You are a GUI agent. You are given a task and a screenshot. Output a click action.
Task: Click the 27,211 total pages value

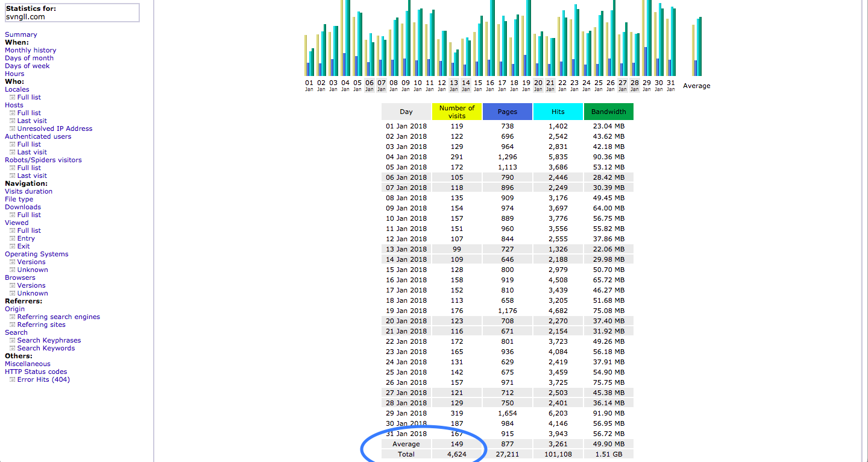pos(508,454)
